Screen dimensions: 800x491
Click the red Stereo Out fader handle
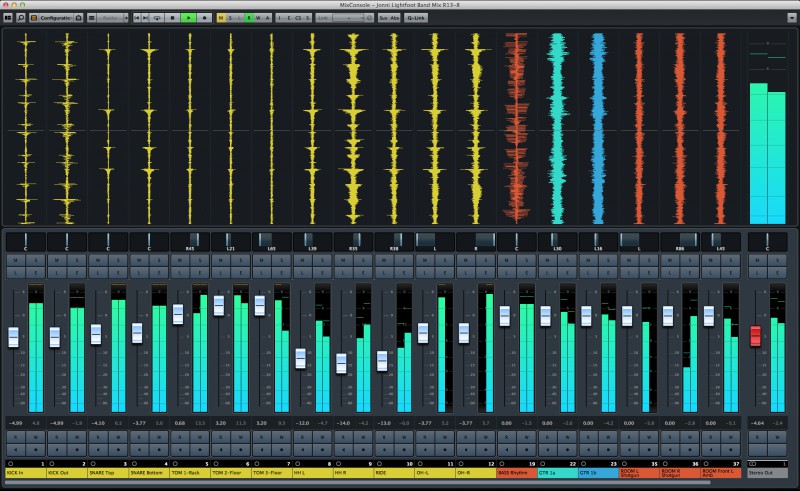[756, 336]
